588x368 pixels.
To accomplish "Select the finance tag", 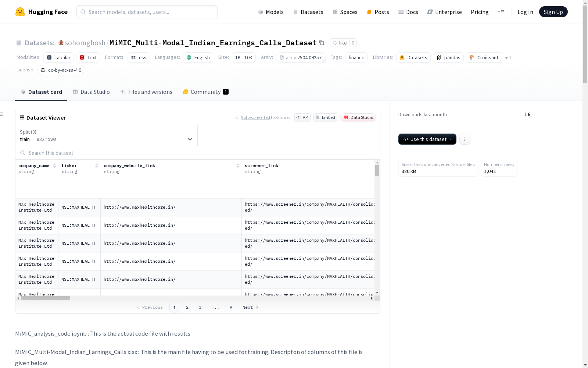I will (x=356, y=57).
